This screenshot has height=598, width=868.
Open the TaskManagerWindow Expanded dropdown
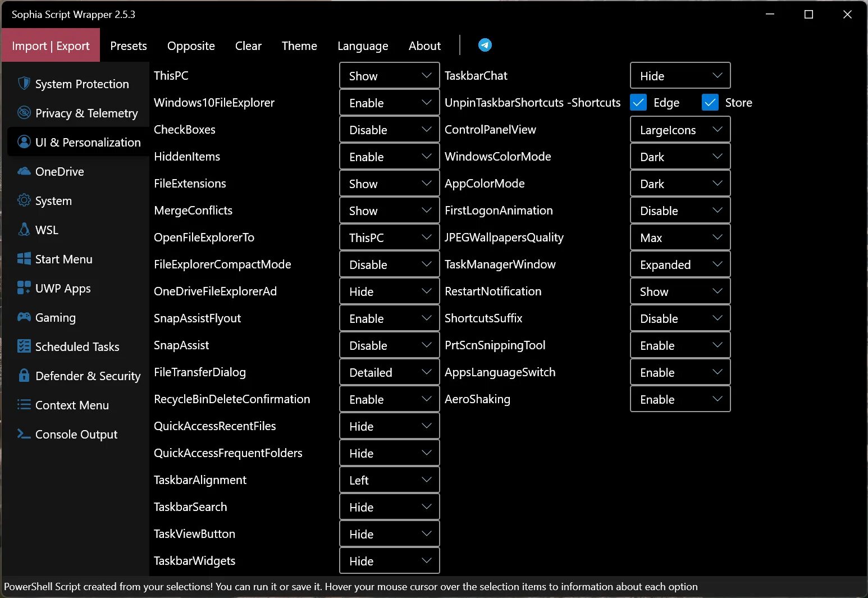[680, 264]
